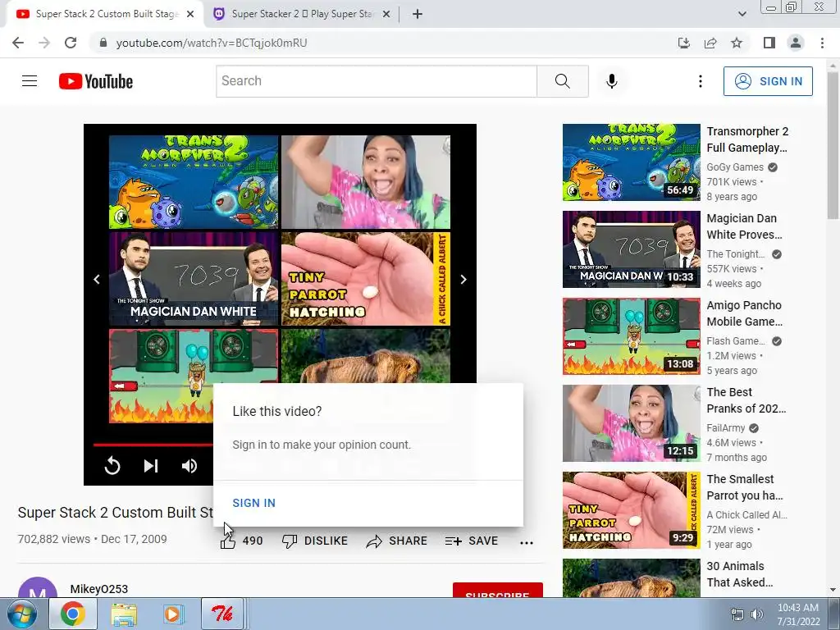Close the Super Stack 2 YouTube tab
This screenshot has height=630, width=840.
pyautogui.click(x=190, y=15)
